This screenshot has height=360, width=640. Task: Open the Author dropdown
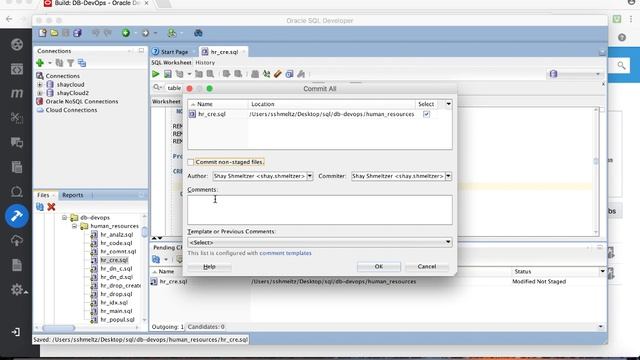[x=310, y=176]
